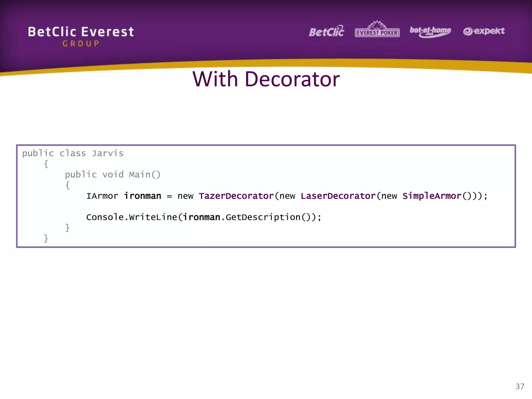Click 'public class Jarvis' code line
This screenshot has width=532, height=399.
[x=73, y=153]
